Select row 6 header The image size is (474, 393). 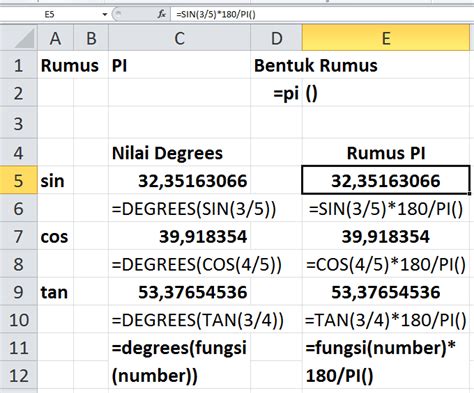(19, 208)
